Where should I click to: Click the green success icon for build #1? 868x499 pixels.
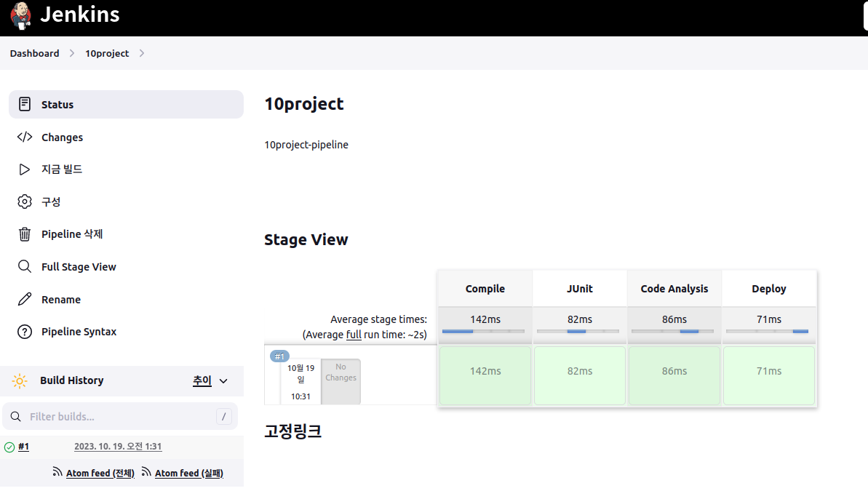pos(9,447)
